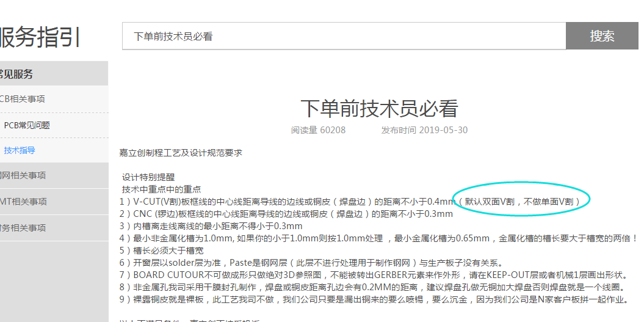Click the article title 下单前技术员必看

pos(379,109)
